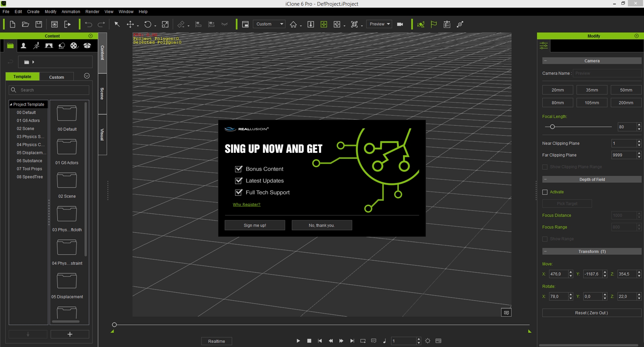Select 06 Substance in template tree
This screenshot has height=347, width=644.
29,161
